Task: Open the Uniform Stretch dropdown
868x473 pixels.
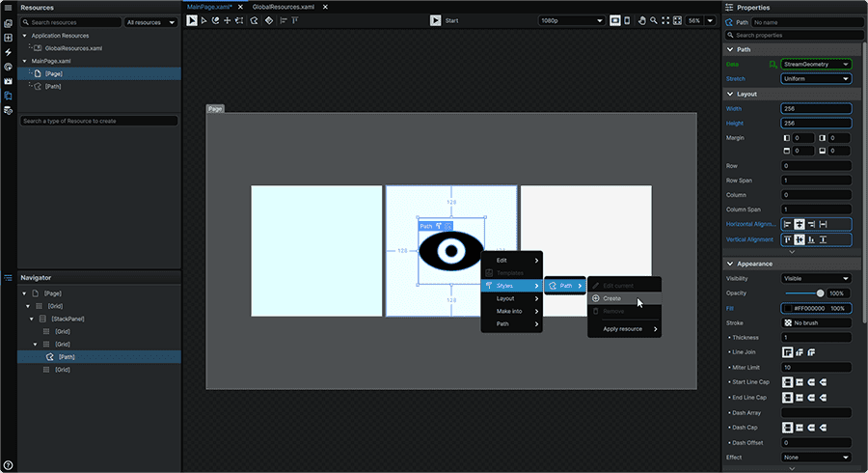Action: coord(816,78)
